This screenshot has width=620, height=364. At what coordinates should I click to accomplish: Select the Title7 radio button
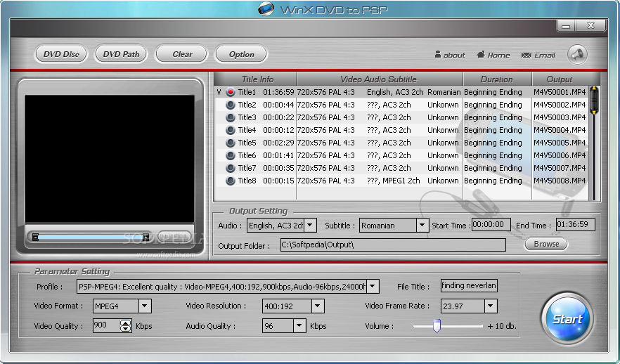click(231, 168)
